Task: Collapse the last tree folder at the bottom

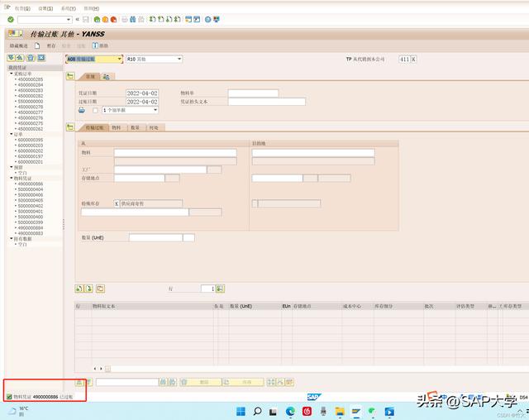Action: click(x=12, y=238)
